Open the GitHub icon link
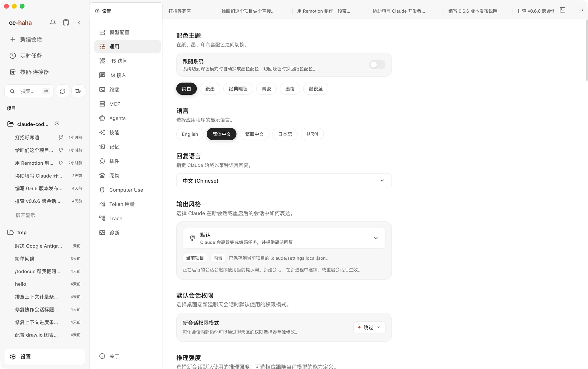Image resolution: width=588 pixels, height=369 pixels. click(x=66, y=22)
